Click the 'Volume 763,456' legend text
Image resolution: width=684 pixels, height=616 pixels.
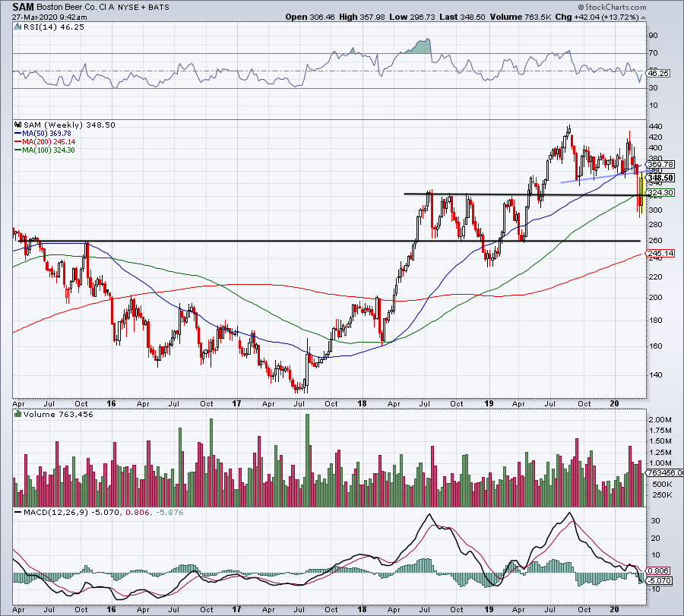[x=59, y=414]
